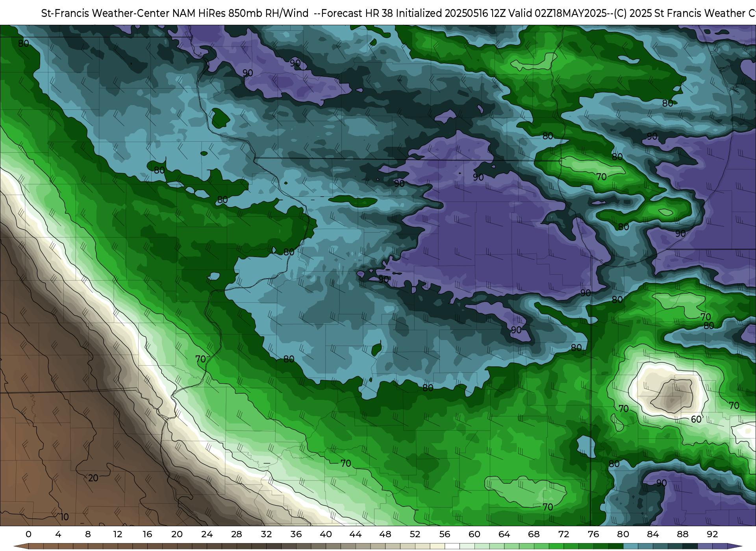Click the colorbar tick label '92'
This screenshot has height=551, width=756.
[x=712, y=534]
